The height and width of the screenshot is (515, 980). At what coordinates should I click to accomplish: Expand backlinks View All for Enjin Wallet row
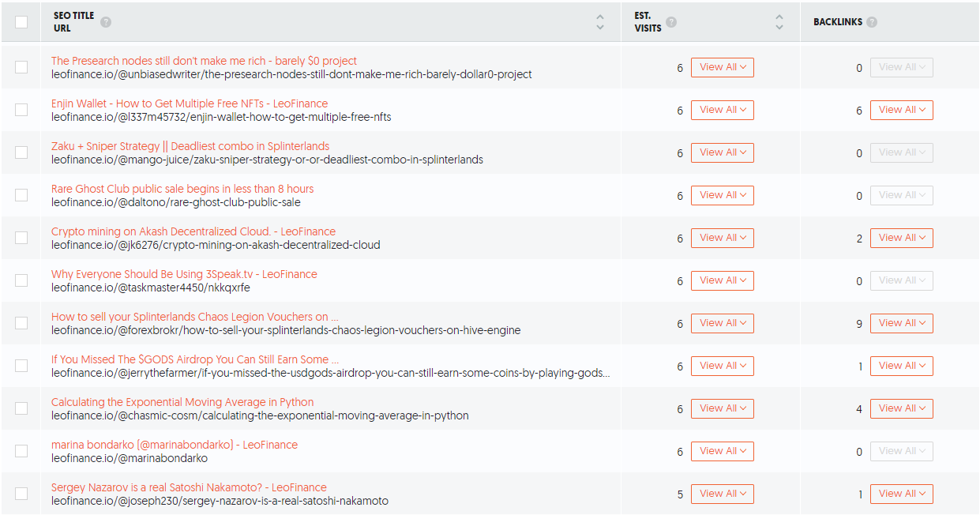coord(902,110)
